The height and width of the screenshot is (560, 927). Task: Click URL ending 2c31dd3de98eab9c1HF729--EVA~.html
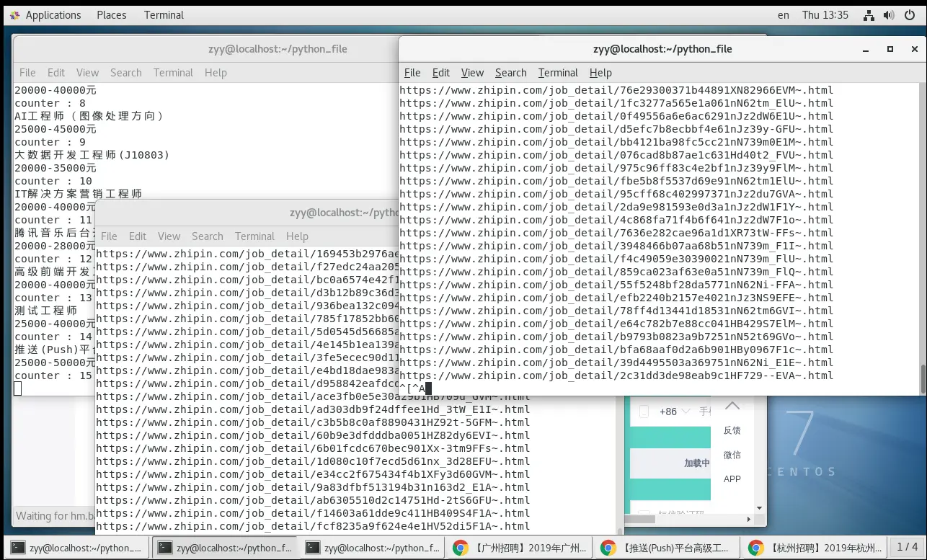616,375
